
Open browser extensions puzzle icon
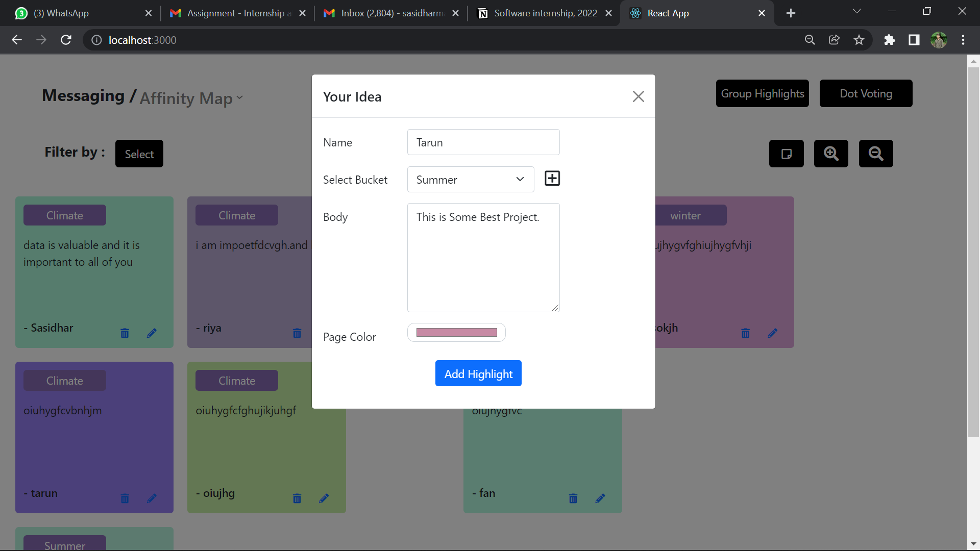890,40
